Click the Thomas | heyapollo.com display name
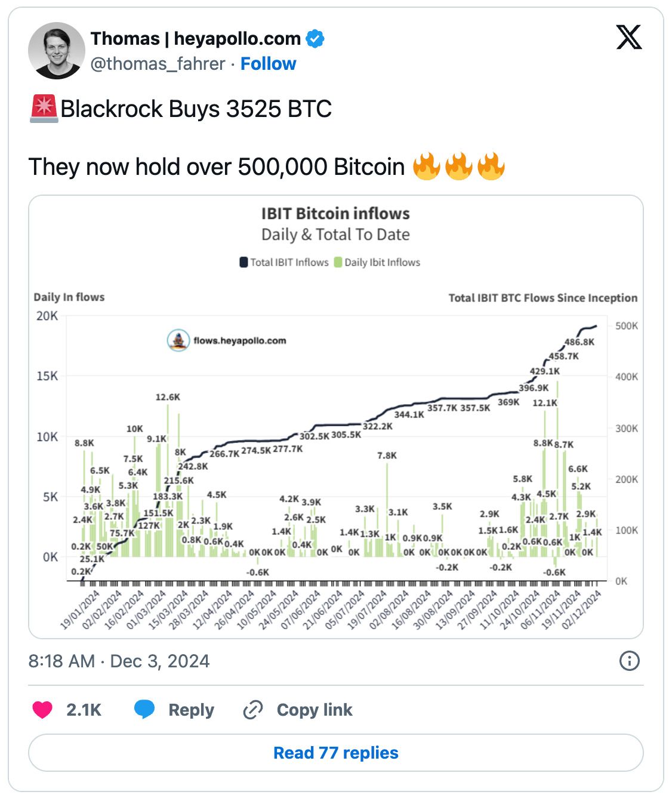Screen dimensions: 672x807 click(x=196, y=39)
